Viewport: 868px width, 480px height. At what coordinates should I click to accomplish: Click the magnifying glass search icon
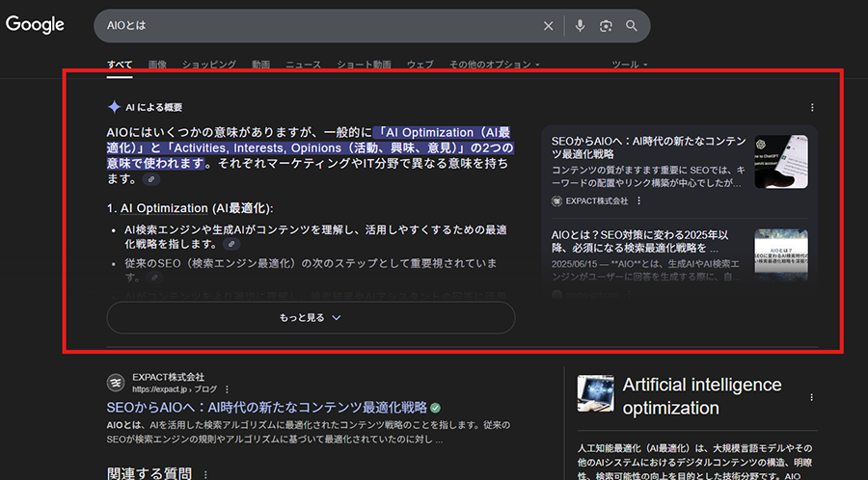point(632,26)
